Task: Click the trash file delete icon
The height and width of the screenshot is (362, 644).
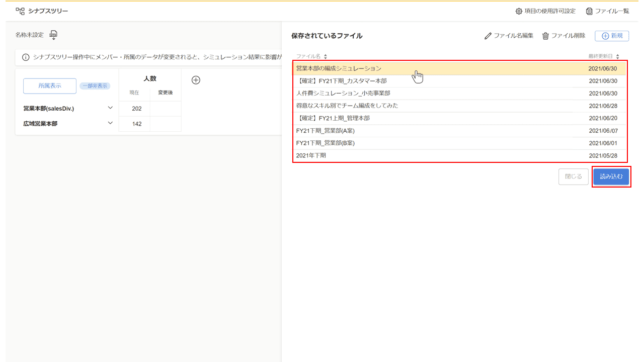Action: [x=545, y=36]
